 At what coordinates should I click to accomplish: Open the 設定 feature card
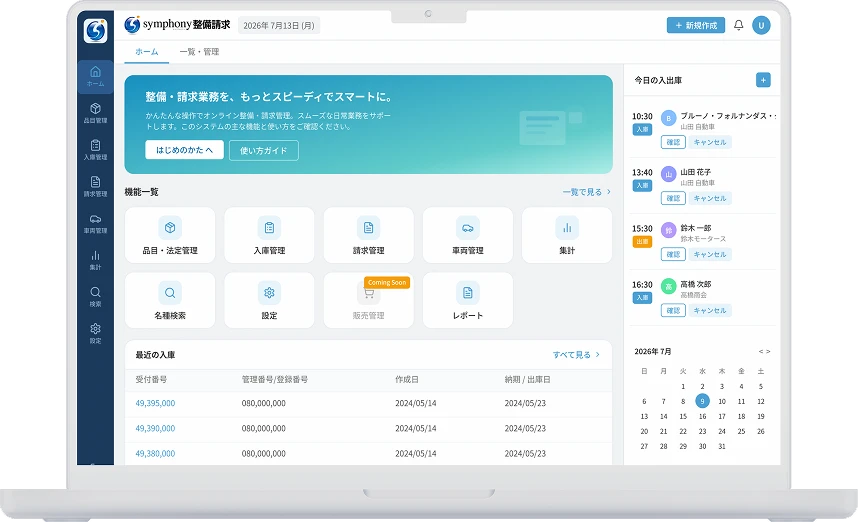269,300
